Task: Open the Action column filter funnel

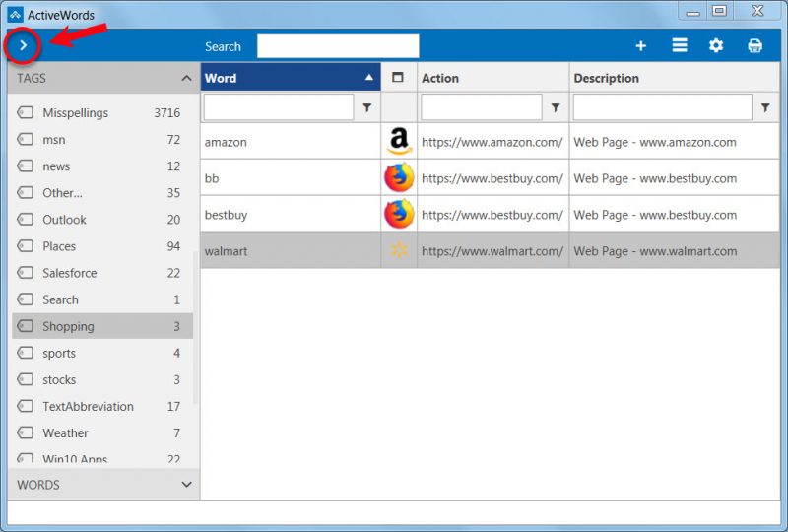Action: 556,107
